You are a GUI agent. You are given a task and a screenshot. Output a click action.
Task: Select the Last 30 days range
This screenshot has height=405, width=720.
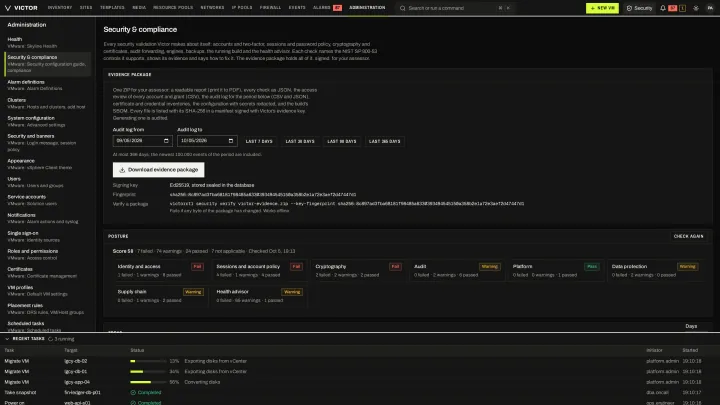tap(300, 141)
